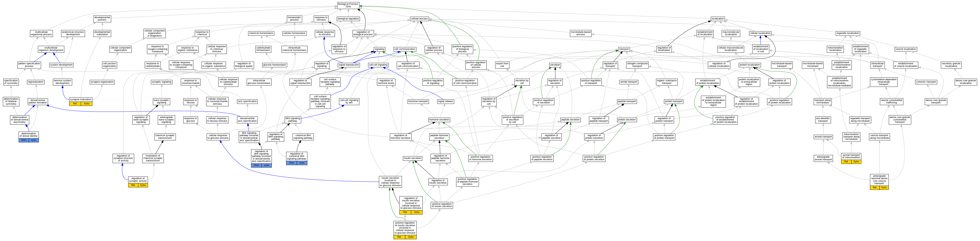Viewport: 980px width, 241px height.
Task: Select the 'dense core granule localization' node
Action: 966,82
